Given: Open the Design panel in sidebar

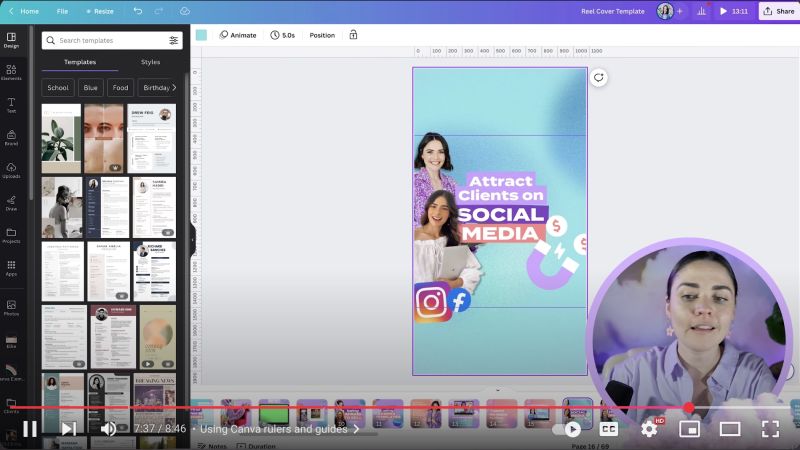Looking at the screenshot, I should click(11, 40).
